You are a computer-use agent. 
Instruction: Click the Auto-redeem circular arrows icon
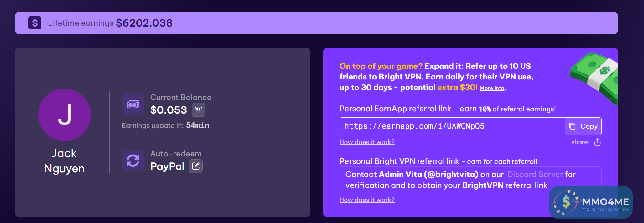[133, 160]
